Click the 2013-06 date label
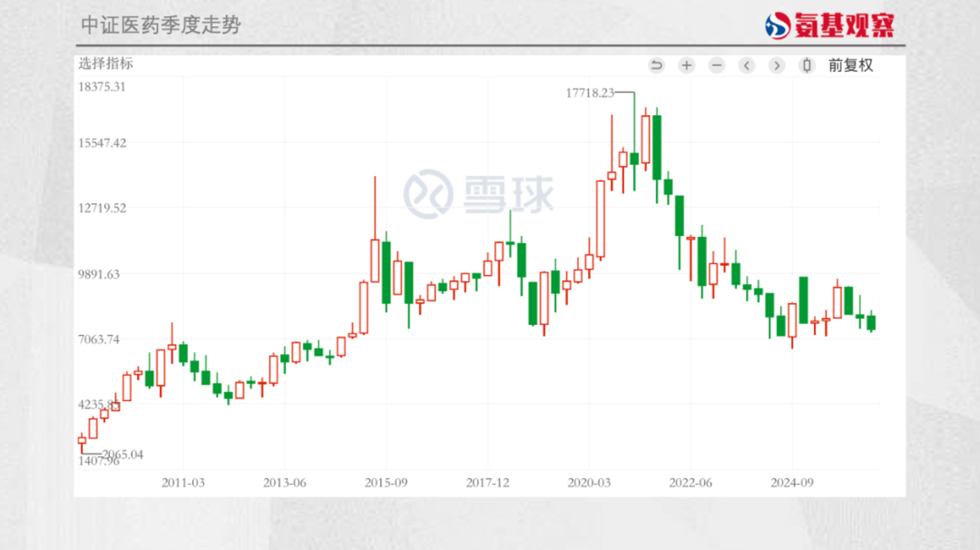 (x=284, y=483)
